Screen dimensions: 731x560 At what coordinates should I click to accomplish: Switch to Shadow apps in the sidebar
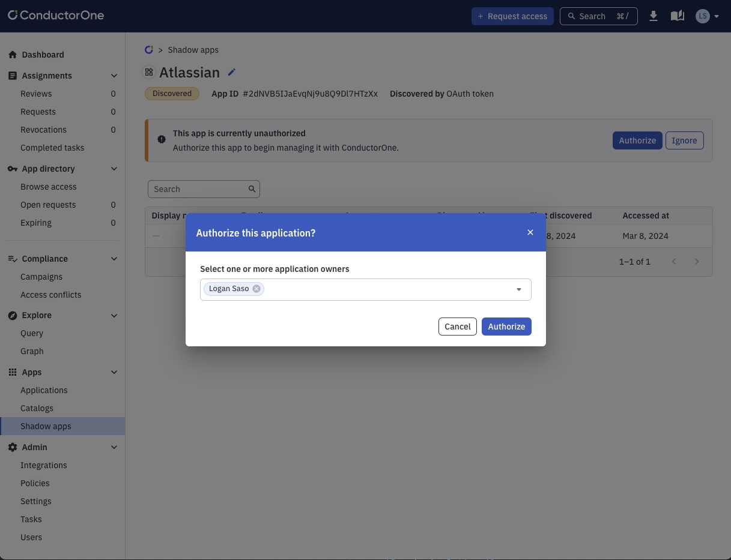46,426
